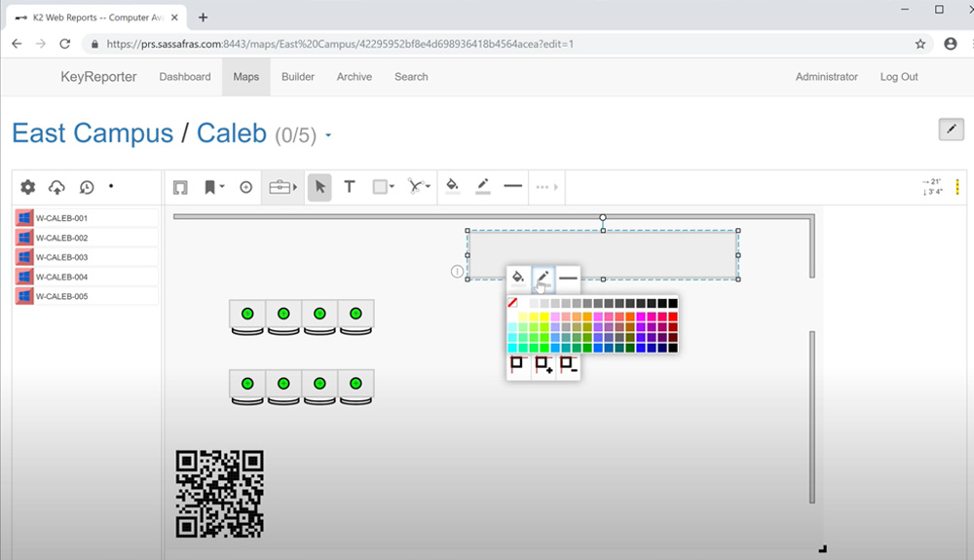
Task: Open the map settings gear
Action: click(28, 187)
